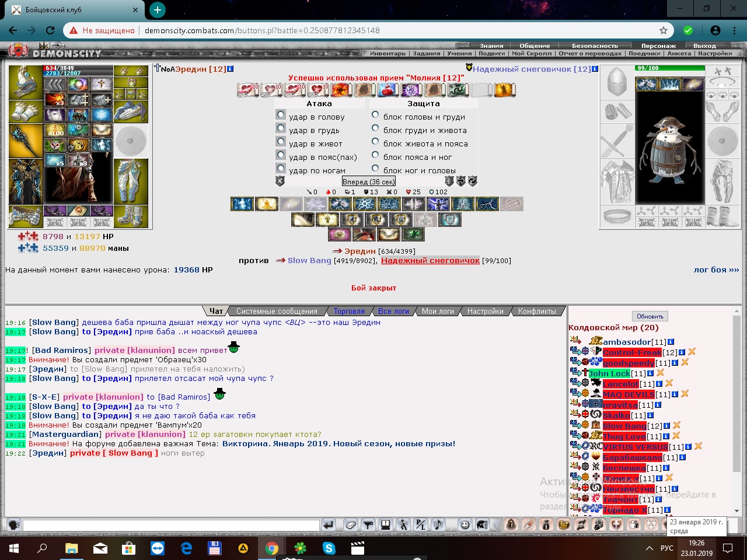This screenshot has width=747, height=560.
Task: Switch to Системные сообщения tab
Action: pyautogui.click(x=277, y=311)
